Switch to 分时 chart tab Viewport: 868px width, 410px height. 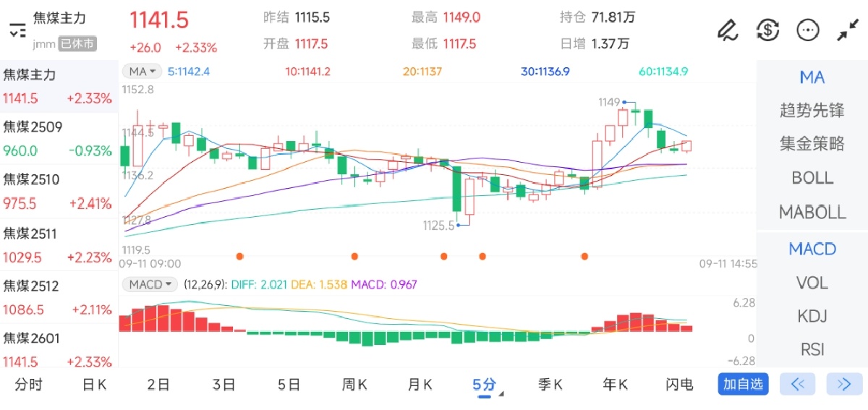28,385
